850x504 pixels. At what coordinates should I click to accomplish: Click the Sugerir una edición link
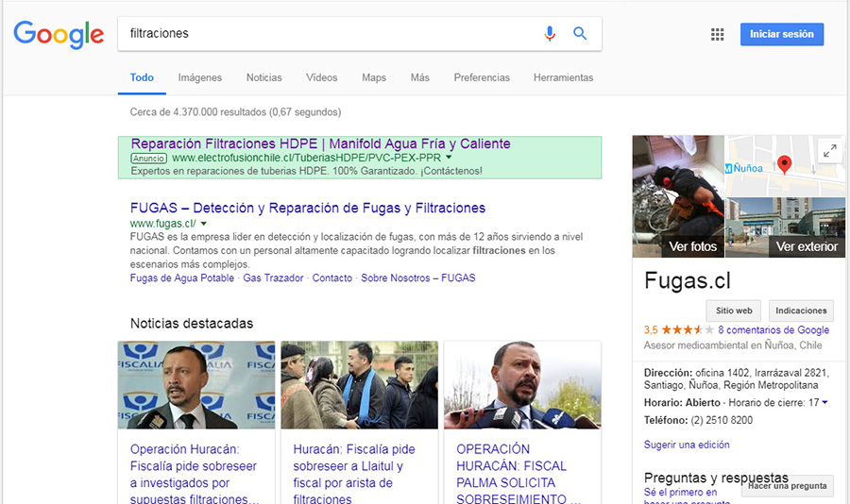click(687, 445)
